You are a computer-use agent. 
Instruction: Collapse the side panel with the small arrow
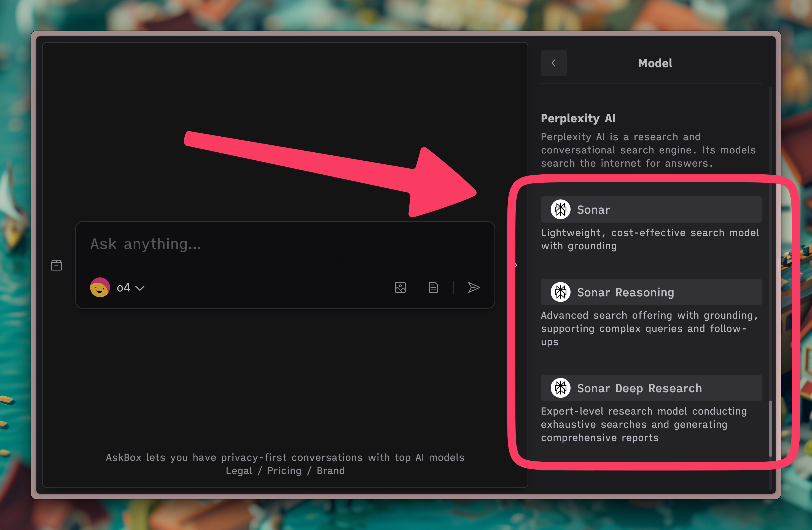pyautogui.click(x=516, y=265)
